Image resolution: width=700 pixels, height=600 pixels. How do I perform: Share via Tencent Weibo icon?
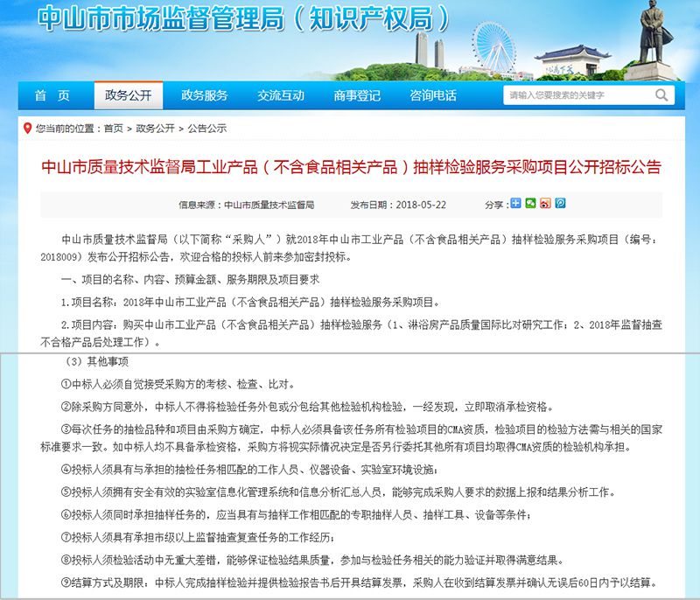(560, 203)
